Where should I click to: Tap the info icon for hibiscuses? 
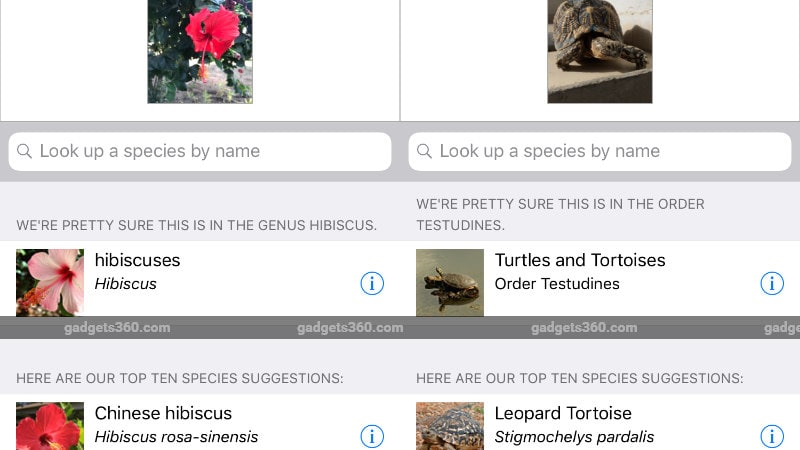371,284
